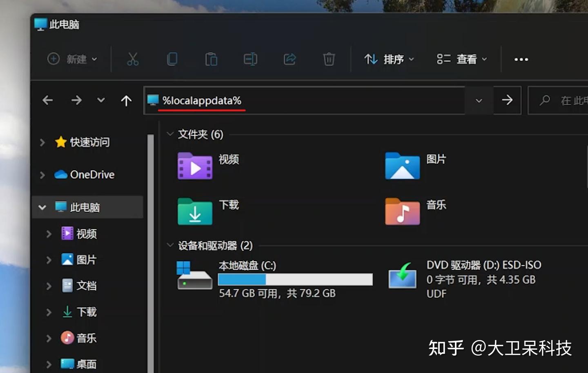
Task: Go up one folder level
Action: pyautogui.click(x=126, y=100)
